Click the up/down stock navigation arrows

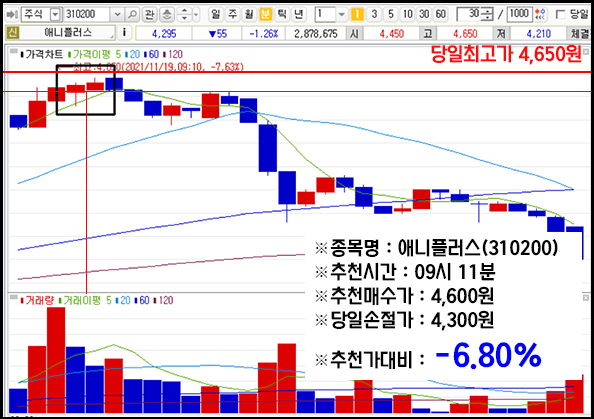click(x=184, y=14)
